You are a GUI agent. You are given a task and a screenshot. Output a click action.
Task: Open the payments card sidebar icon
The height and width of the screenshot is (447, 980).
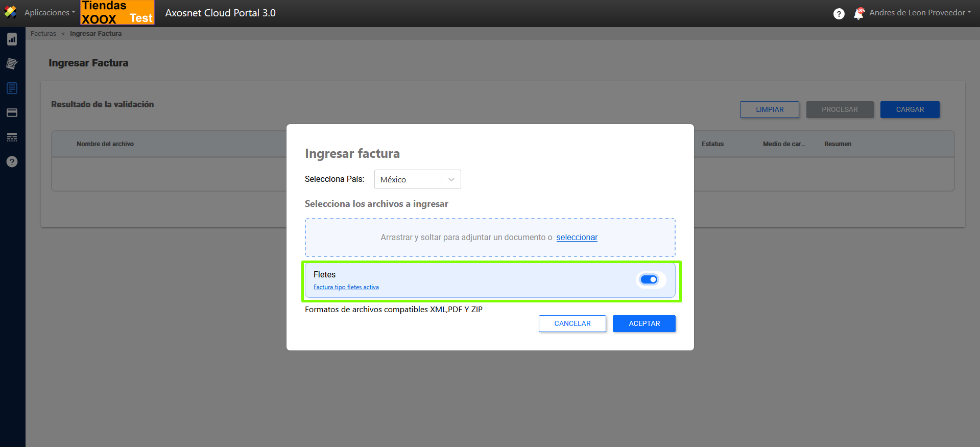point(12,113)
